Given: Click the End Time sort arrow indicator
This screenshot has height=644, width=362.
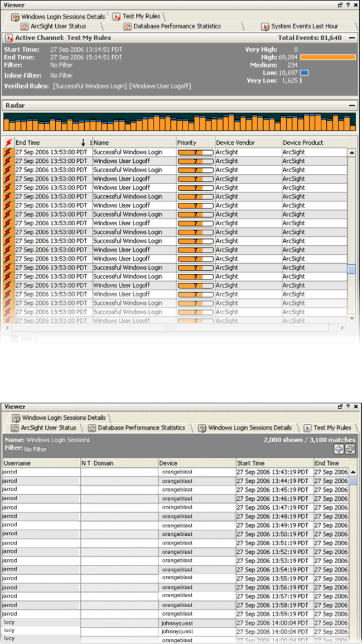Looking at the screenshot, I should pos(84,143).
